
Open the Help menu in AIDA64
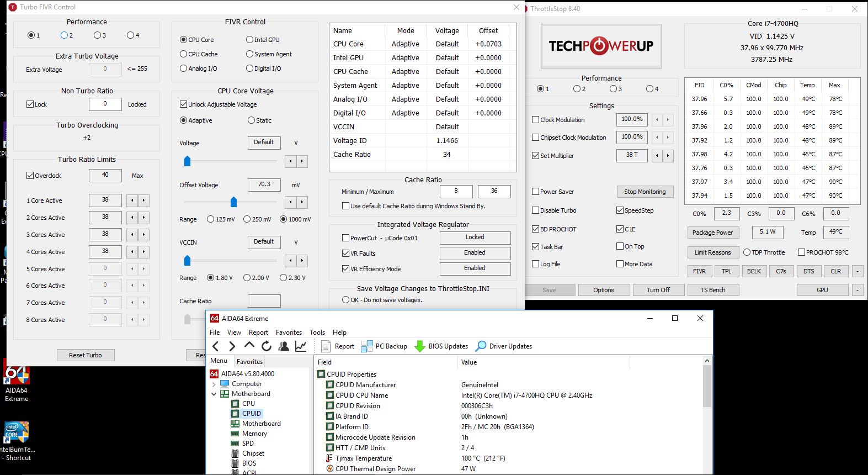pos(339,332)
